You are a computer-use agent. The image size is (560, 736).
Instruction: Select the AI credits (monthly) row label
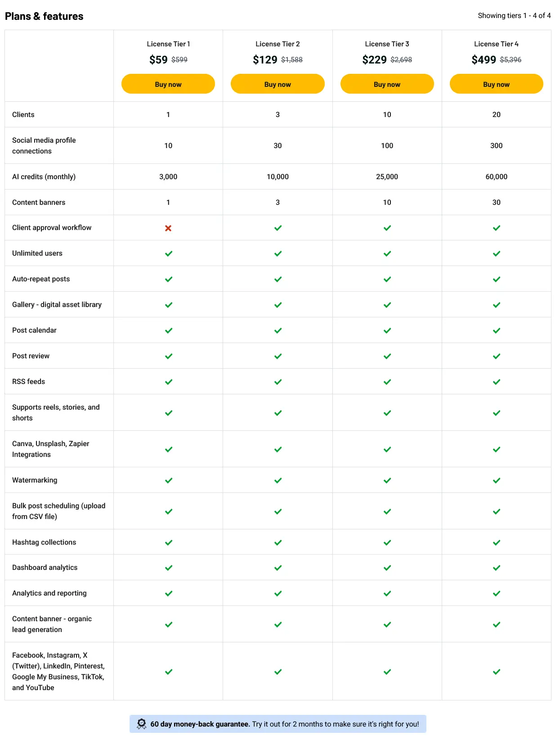44,177
